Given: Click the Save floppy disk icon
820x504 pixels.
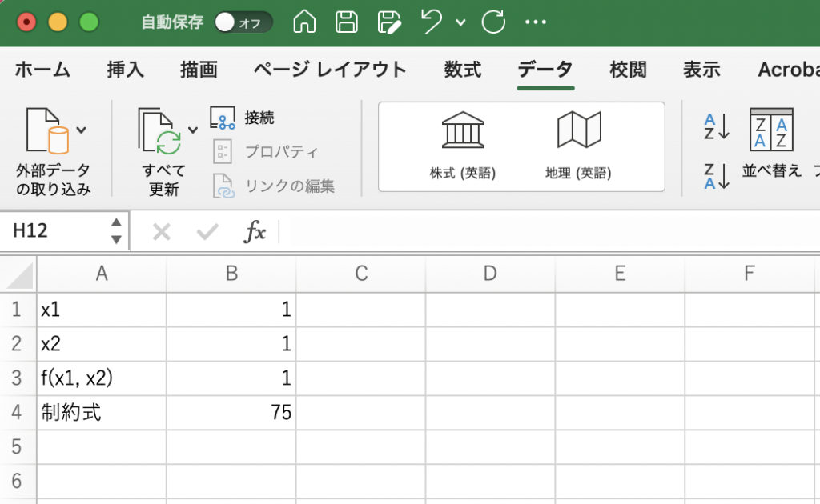Looking at the screenshot, I should pyautogui.click(x=346, y=22).
